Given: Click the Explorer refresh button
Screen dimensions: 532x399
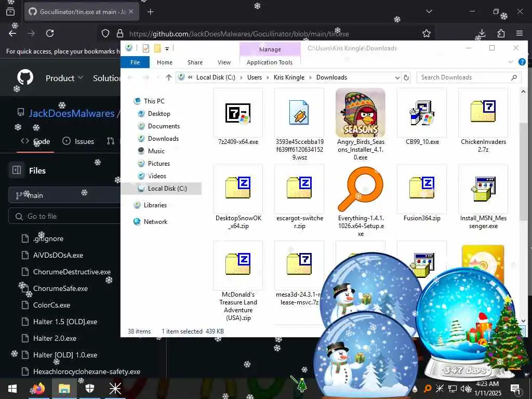Looking at the screenshot, I should [406, 78].
